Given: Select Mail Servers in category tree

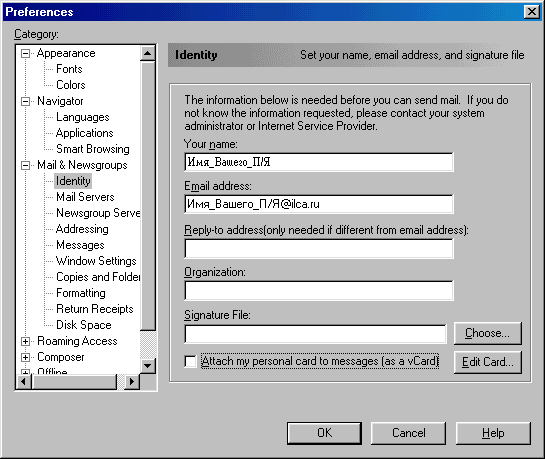Looking at the screenshot, I should point(85,197).
